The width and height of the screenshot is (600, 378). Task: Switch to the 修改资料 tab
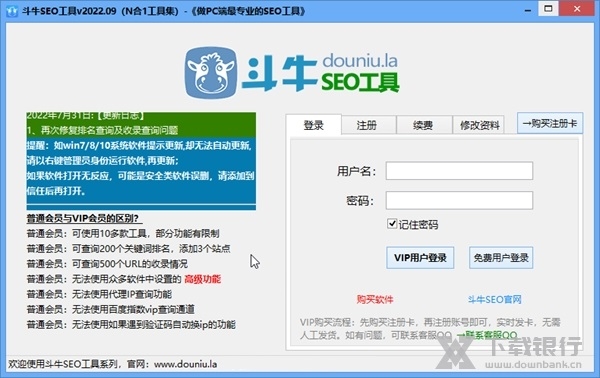479,125
